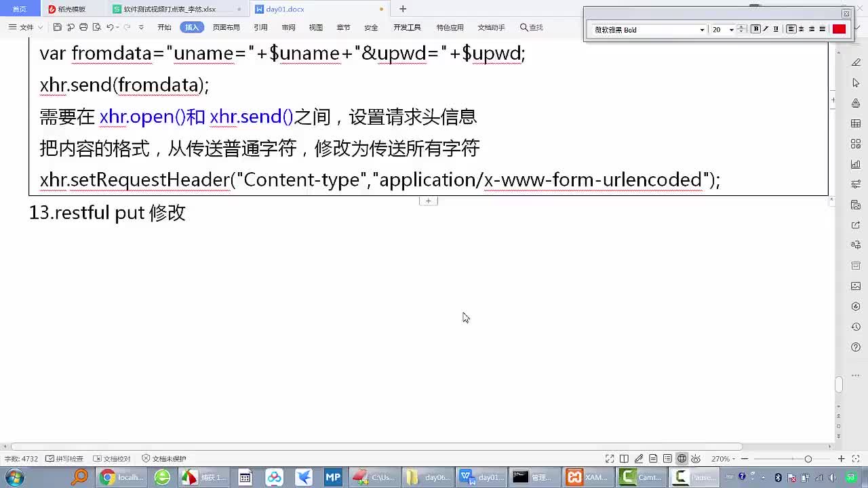Switch to full screen view icon in status bar
Viewport: 868px width, 488px height.
point(610,459)
